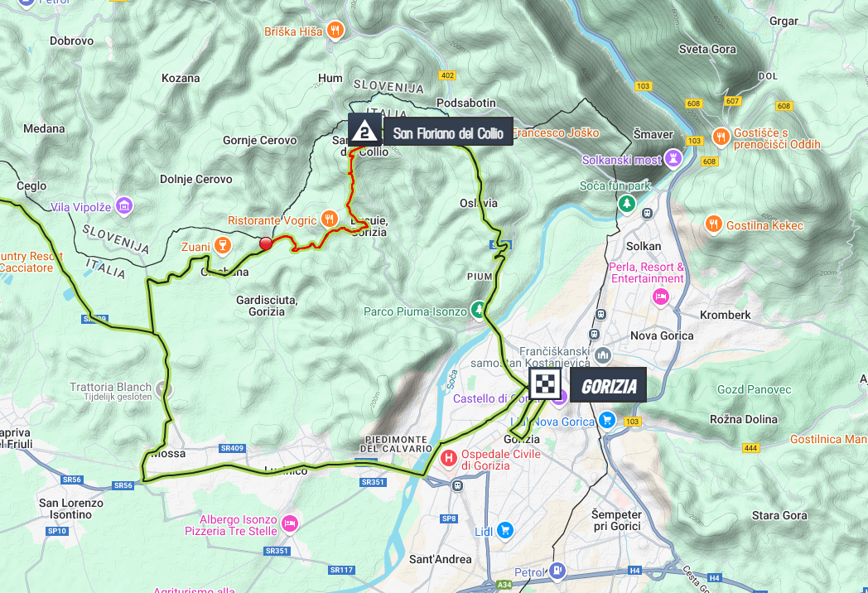Image resolution: width=868 pixels, height=593 pixels.
Task: Click the San Floriano del Collio label
Action: click(448, 133)
